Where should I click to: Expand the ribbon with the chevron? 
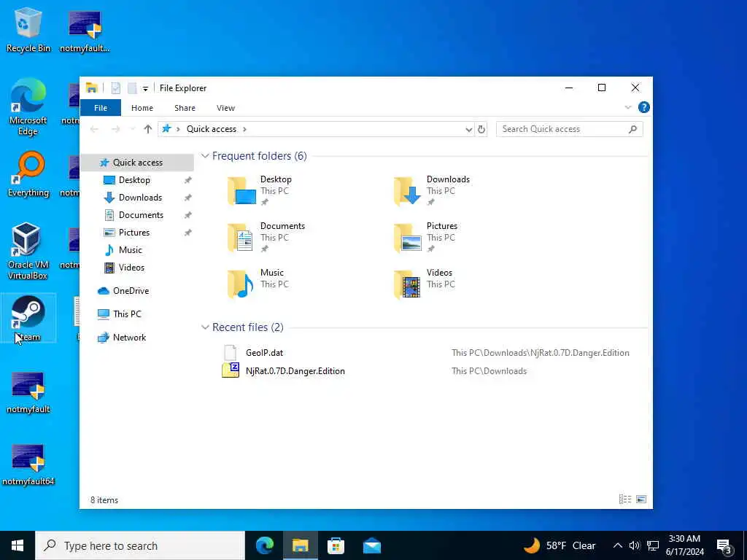[x=628, y=108]
